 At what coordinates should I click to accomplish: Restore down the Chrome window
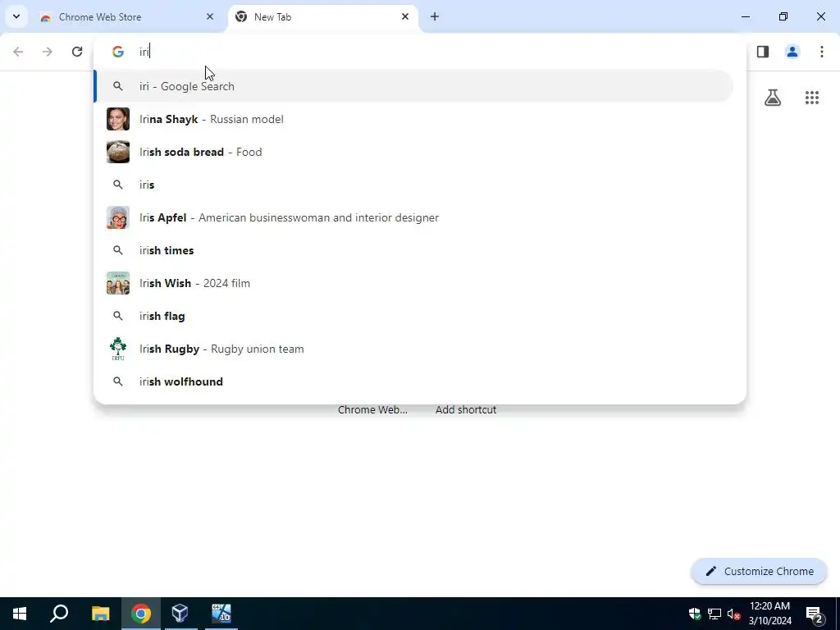pyautogui.click(x=783, y=16)
